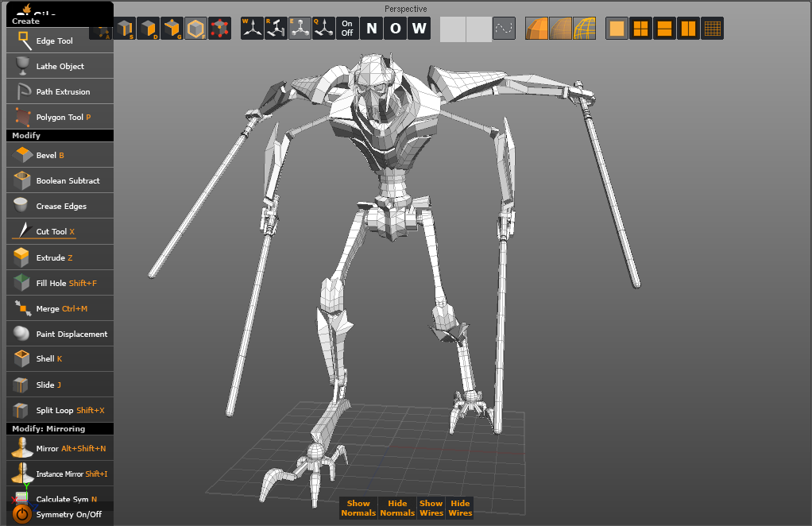Switch to horizontal split viewport layout
Viewport: 812px width, 526px height.
click(664, 28)
